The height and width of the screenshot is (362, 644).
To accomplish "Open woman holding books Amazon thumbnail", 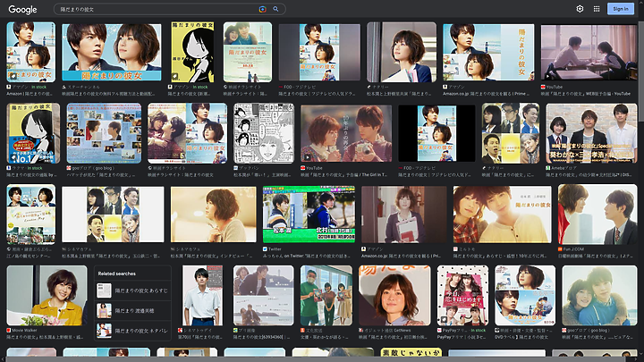I will (404, 215).
